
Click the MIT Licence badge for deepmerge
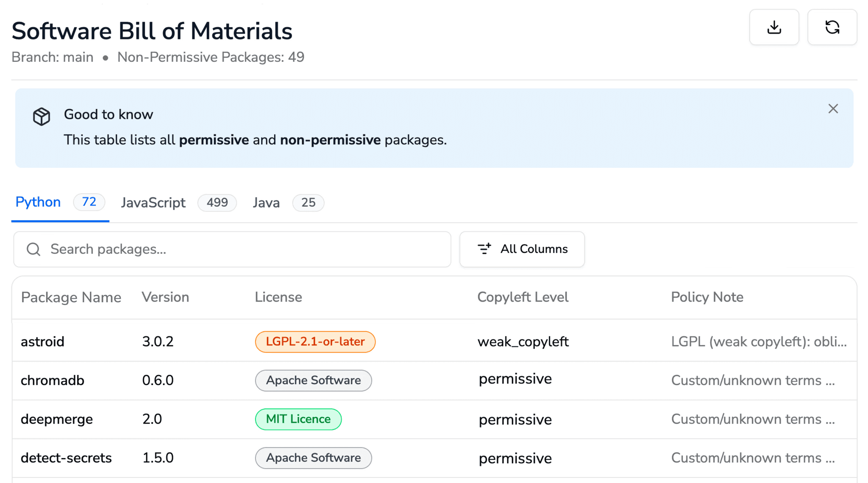pyautogui.click(x=298, y=419)
